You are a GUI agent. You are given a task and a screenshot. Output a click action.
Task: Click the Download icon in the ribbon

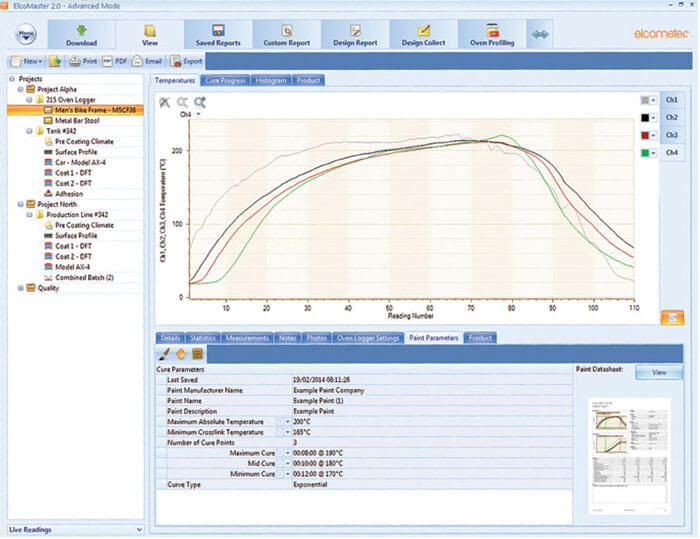coord(81,31)
